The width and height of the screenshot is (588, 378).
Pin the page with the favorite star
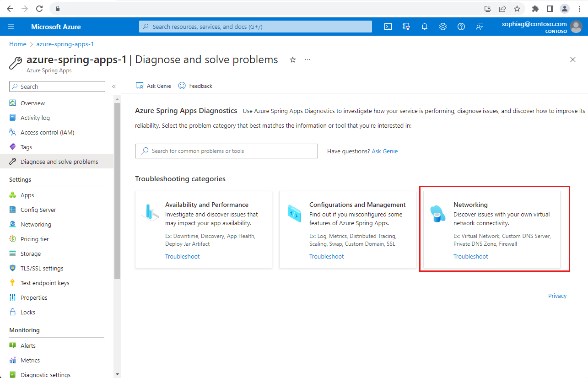point(293,60)
